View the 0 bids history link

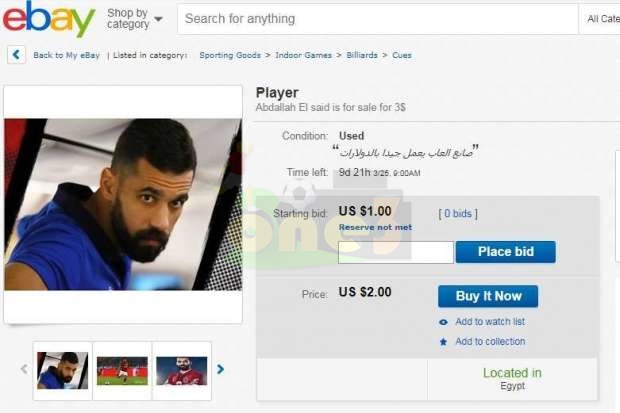point(458,214)
